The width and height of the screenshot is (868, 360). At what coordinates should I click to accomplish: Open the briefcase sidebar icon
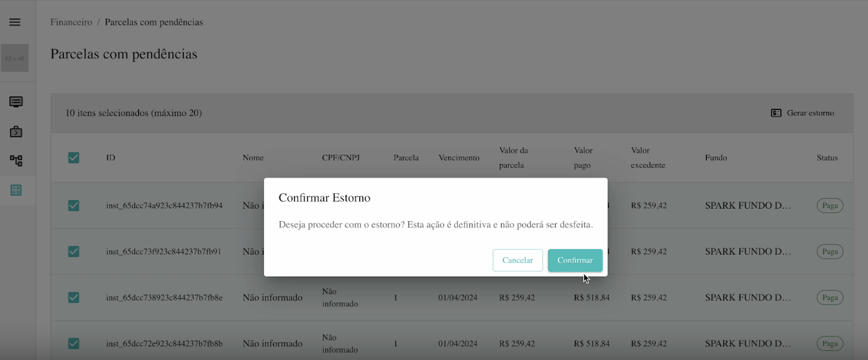16,132
